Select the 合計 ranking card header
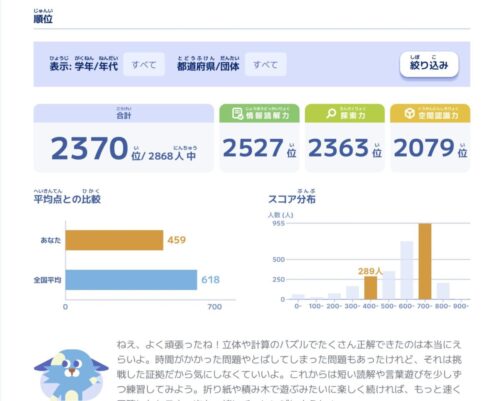Viewport: 500px width, 401px height. pyautogui.click(x=124, y=113)
